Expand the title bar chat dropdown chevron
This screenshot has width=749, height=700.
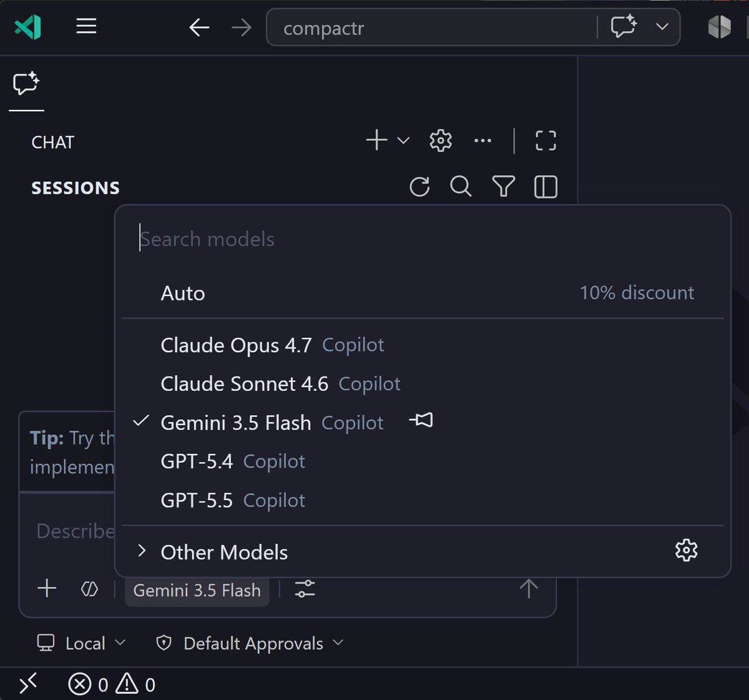[662, 27]
